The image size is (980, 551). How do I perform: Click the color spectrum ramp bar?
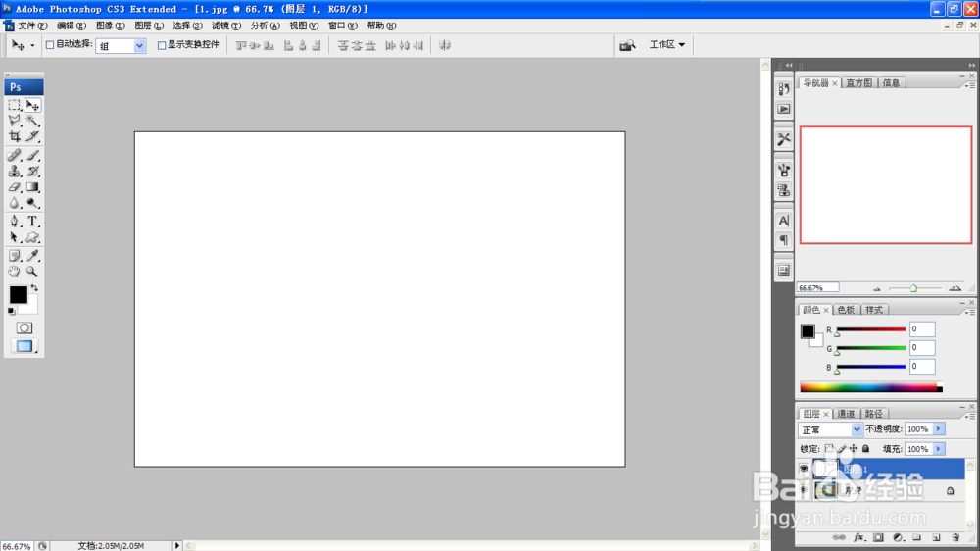pos(870,388)
